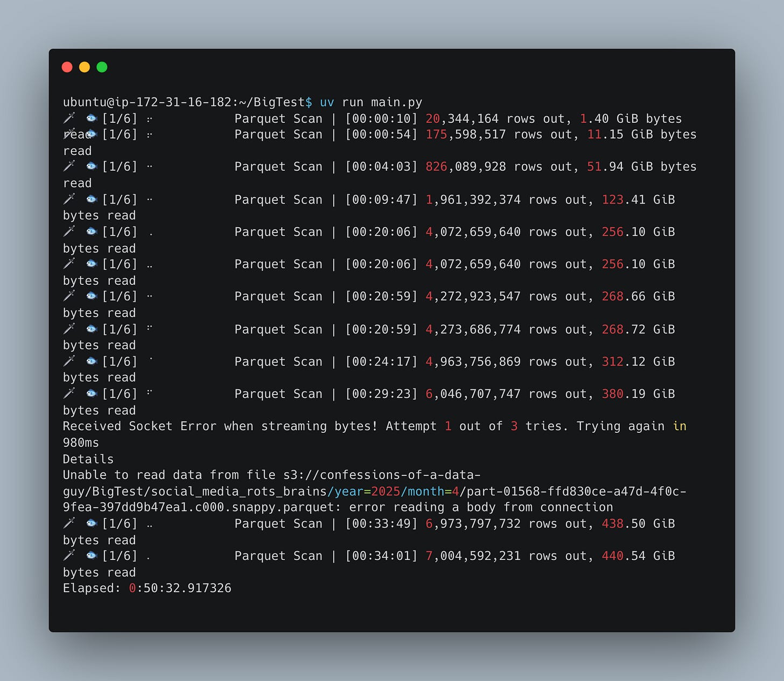Click the '123.41 GiB' value
The height and width of the screenshot is (681, 784).
click(x=639, y=200)
